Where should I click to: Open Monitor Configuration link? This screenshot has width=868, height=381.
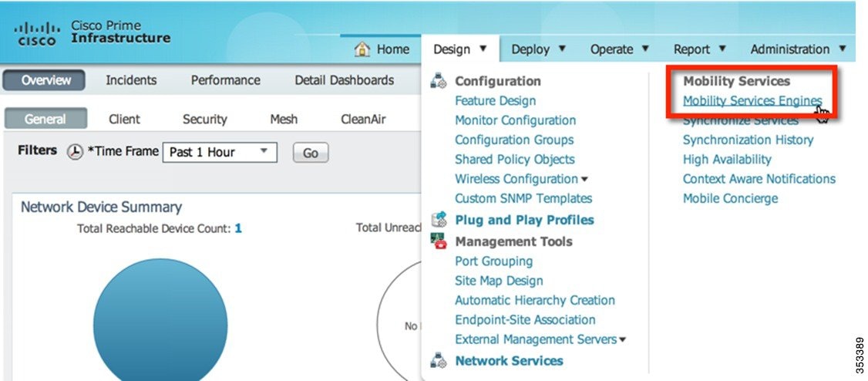[516, 120]
